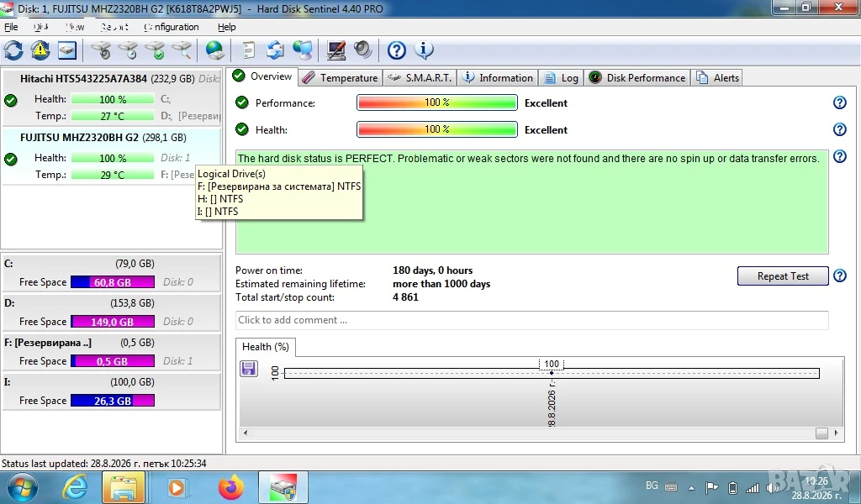Image resolution: width=861 pixels, height=504 pixels.
Task: Click the comment input field
Action: [531, 320]
